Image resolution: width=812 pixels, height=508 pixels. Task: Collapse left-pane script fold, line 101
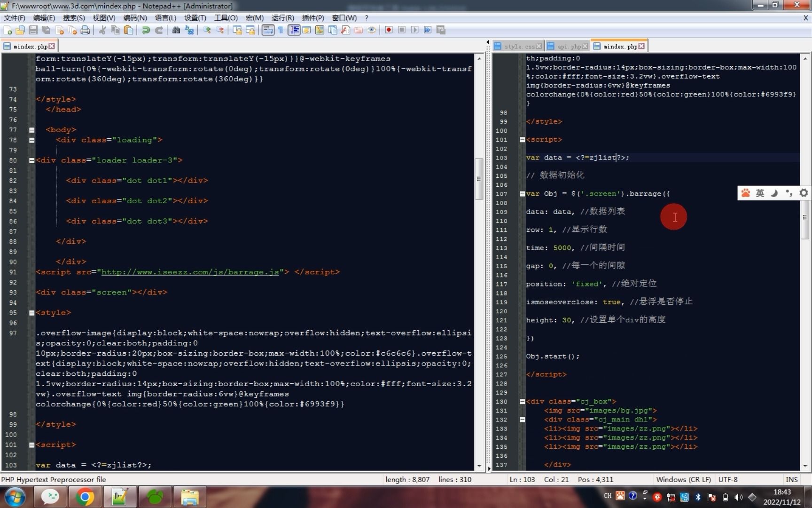point(32,445)
